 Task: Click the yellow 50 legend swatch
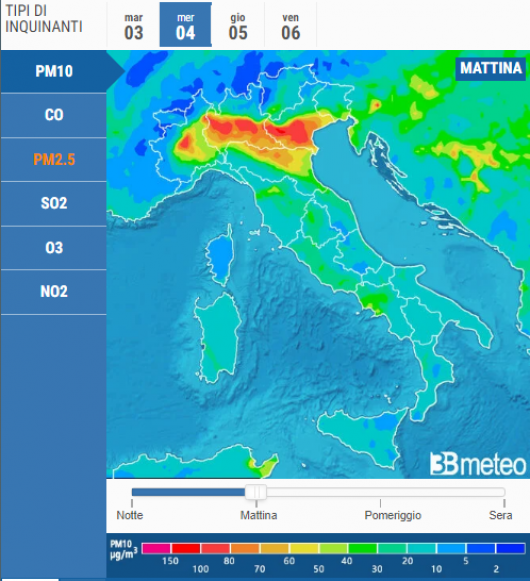click(304, 548)
